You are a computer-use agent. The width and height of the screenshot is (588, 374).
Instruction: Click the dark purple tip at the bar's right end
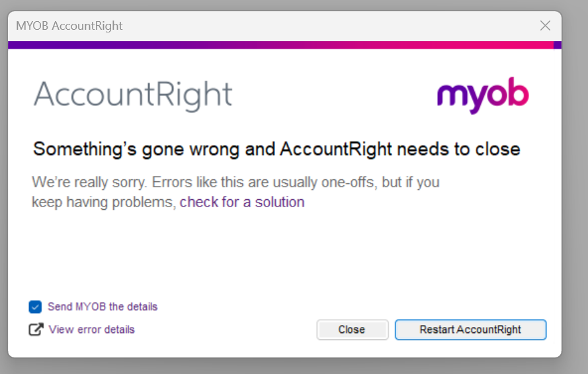tap(558, 45)
